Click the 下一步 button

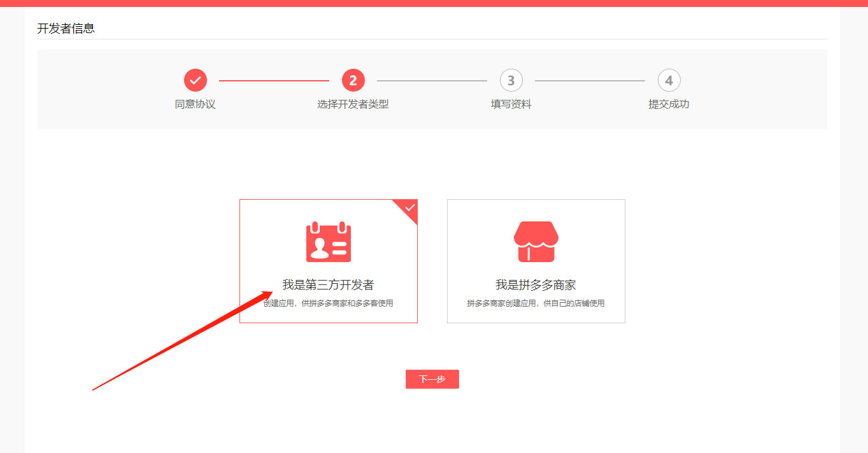432,379
